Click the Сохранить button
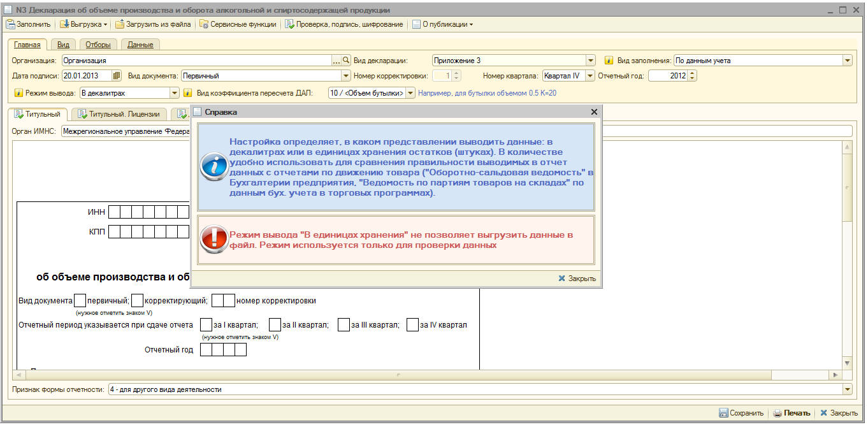The width and height of the screenshot is (868, 427). point(741,413)
